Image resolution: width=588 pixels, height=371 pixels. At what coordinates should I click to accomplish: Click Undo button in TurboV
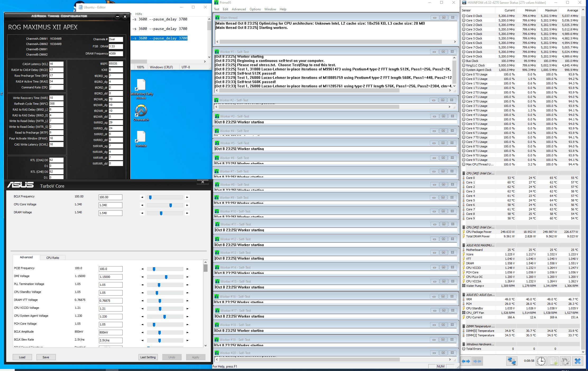172,357
